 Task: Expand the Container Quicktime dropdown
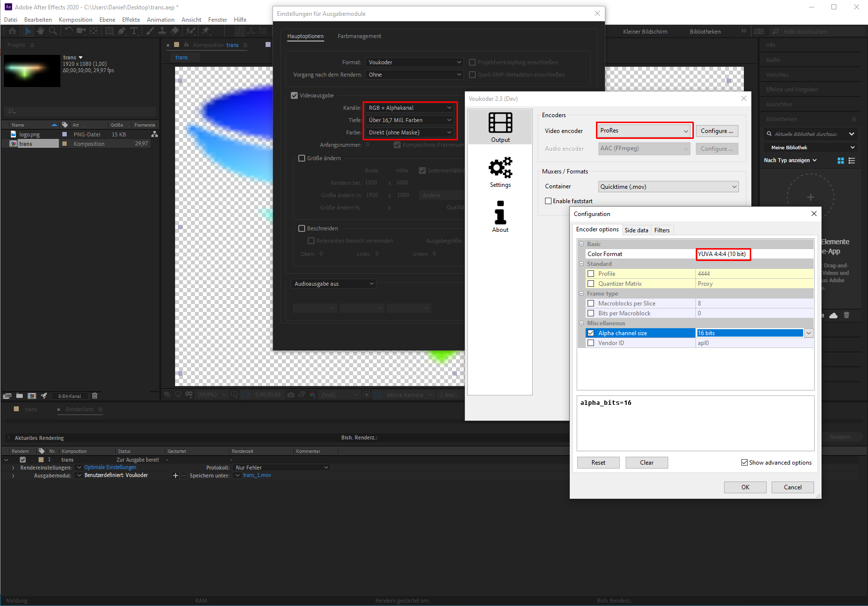[x=668, y=187]
